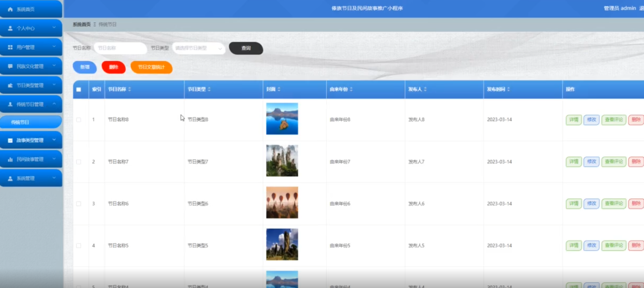Viewport: 644px width, 288px height.
Task: Click the red 删除 bulk delete button
Action: pyautogui.click(x=113, y=67)
